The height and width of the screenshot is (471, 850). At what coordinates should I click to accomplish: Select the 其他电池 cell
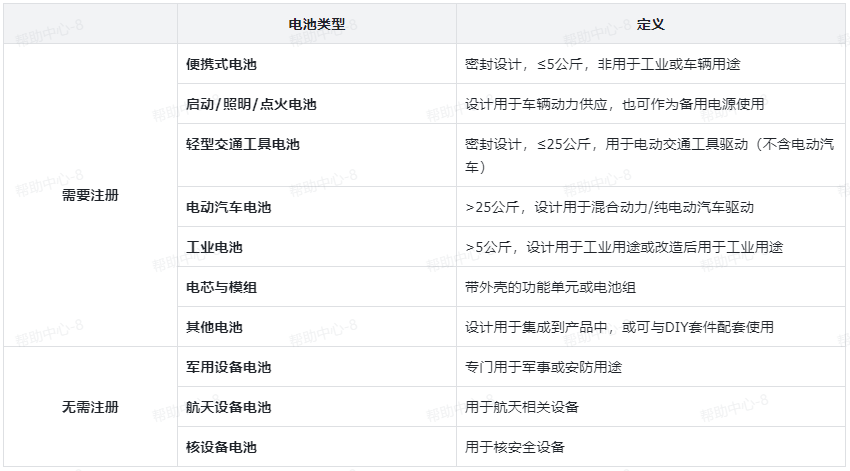coord(317,327)
